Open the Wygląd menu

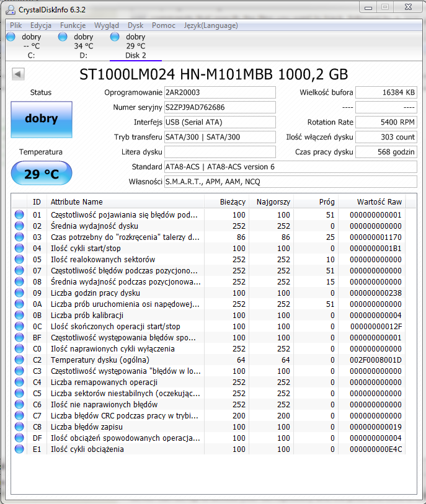pyautogui.click(x=107, y=25)
